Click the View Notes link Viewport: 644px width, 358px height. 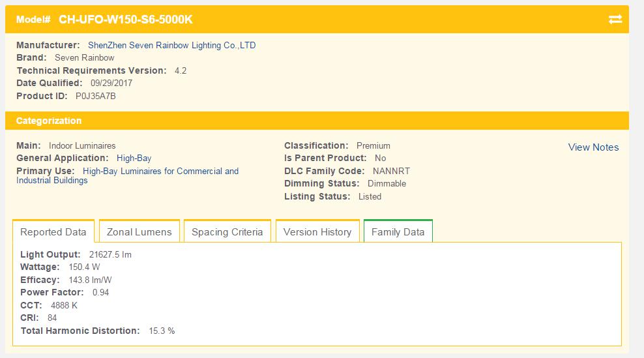(593, 147)
